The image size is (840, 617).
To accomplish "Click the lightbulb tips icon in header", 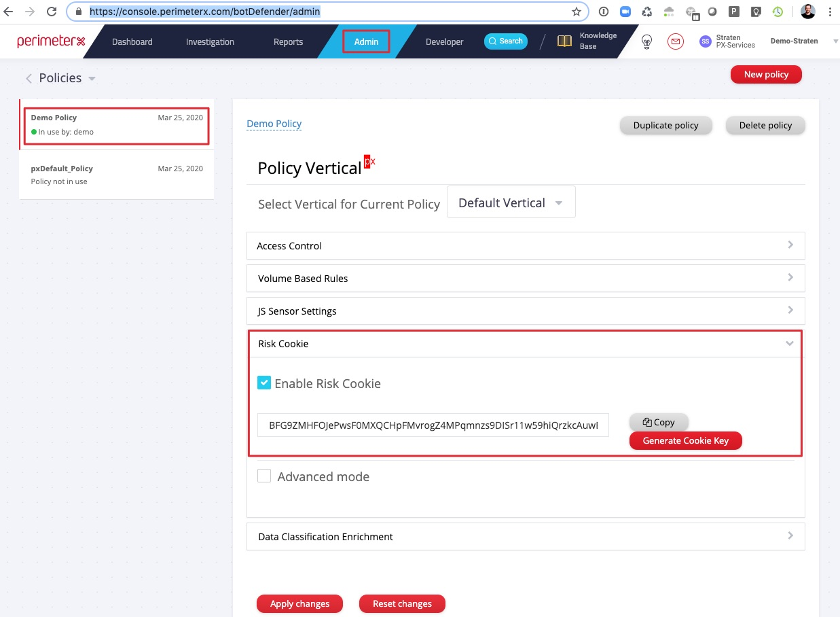I will tap(647, 42).
